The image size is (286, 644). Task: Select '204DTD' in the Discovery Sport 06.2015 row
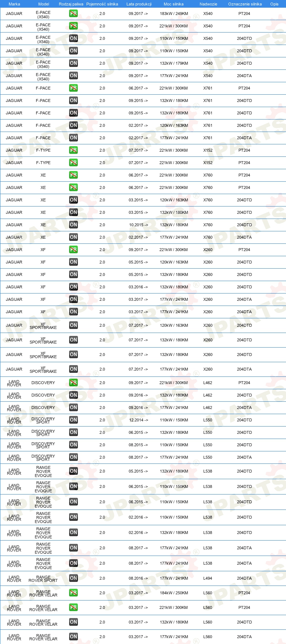[x=244, y=432]
